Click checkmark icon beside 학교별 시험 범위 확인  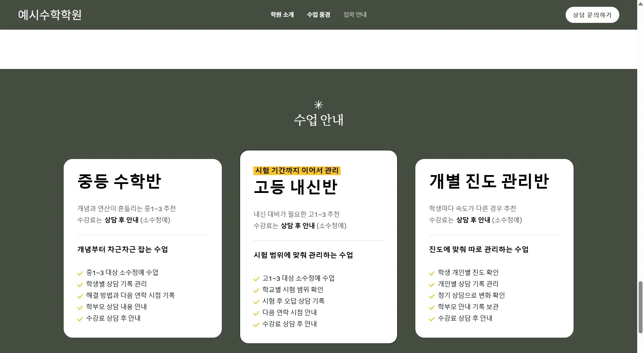click(256, 290)
